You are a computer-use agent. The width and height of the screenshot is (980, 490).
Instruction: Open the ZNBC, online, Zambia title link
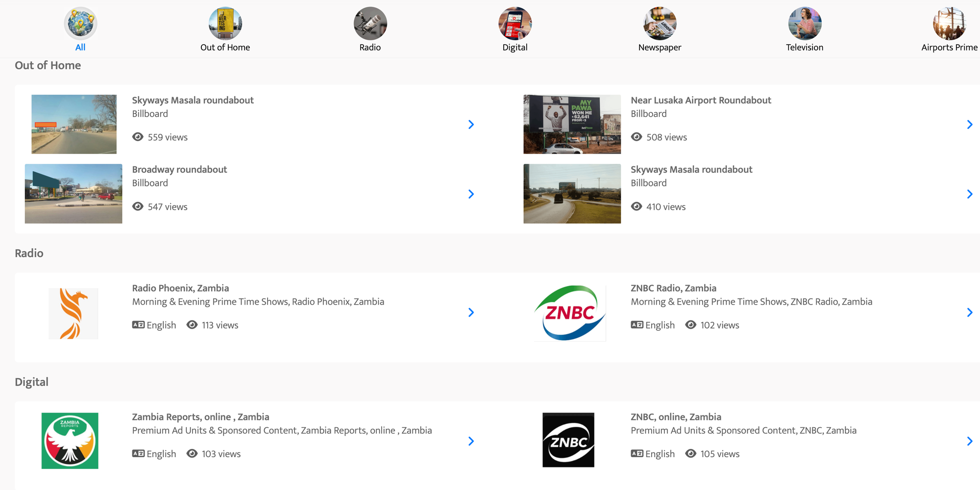pos(675,417)
